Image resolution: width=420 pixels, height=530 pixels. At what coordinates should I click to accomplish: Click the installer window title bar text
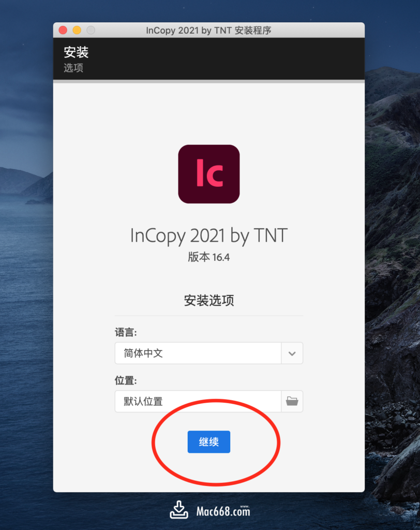click(x=208, y=31)
